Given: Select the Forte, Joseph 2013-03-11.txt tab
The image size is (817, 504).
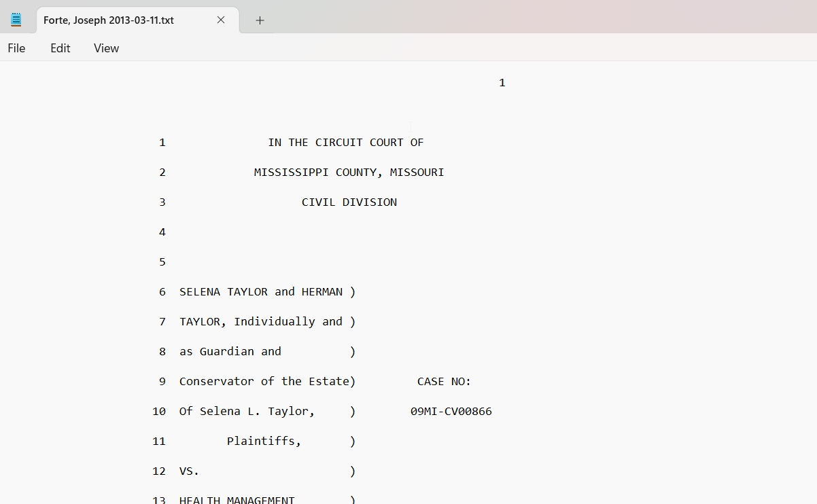Looking at the screenshot, I should pos(109,20).
